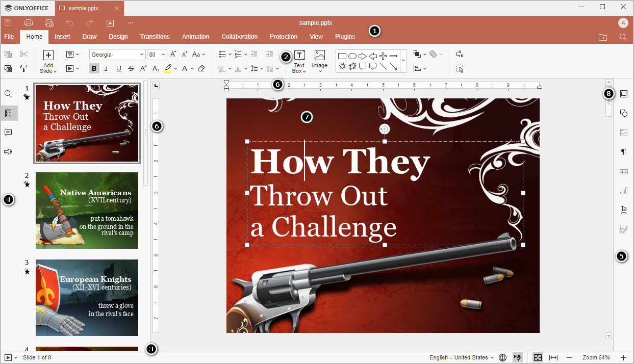This screenshot has width=634, height=364.
Task: Toggle bold formatting
Action: 94,68
